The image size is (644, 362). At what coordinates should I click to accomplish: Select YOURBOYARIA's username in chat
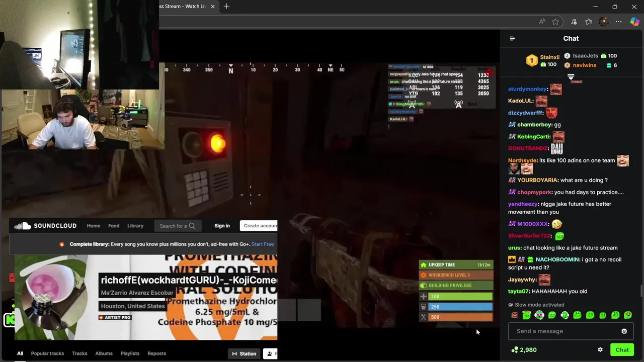(x=537, y=180)
